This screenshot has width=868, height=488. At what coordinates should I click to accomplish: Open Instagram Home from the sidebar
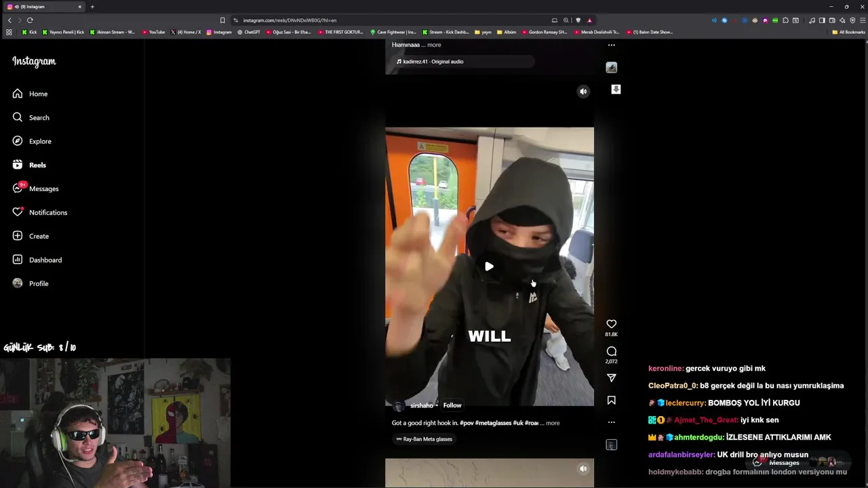coord(30,94)
